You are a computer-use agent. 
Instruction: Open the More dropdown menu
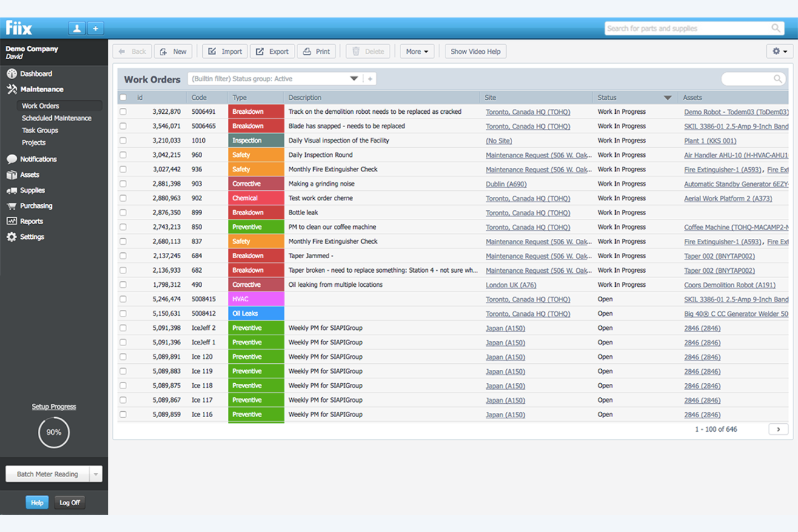[417, 52]
